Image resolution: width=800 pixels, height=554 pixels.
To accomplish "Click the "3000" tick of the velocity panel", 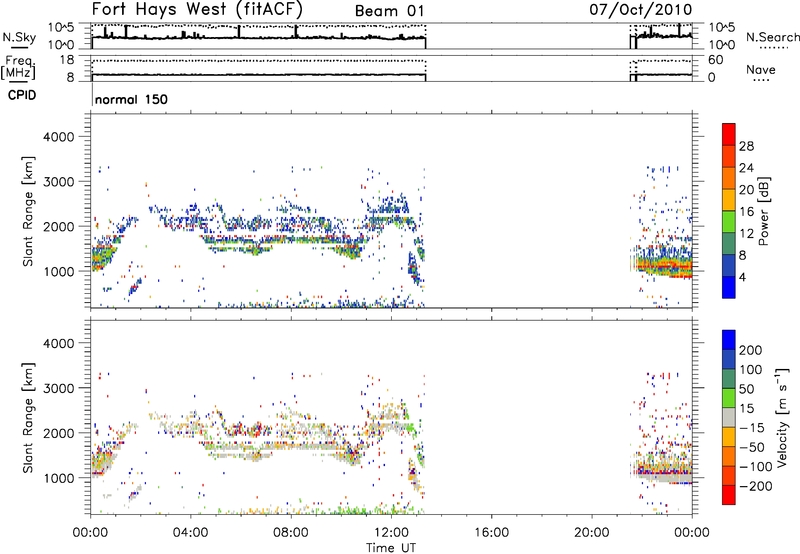I will (59, 388).
